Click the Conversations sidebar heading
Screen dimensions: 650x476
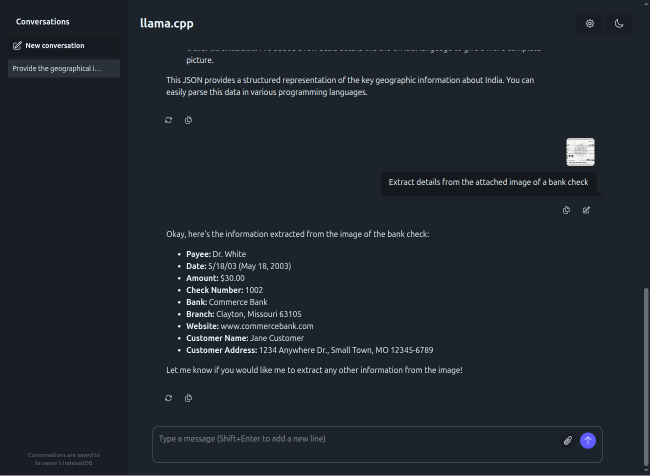(x=43, y=21)
